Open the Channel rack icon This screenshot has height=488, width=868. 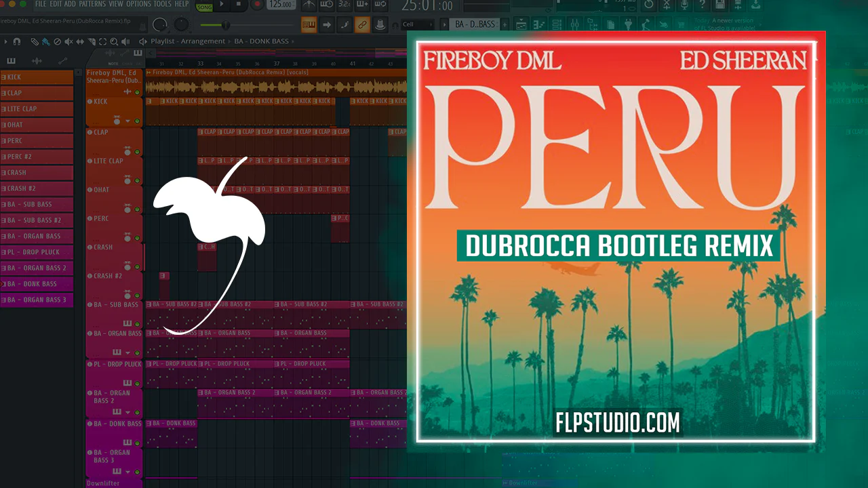(x=558, y=25)
